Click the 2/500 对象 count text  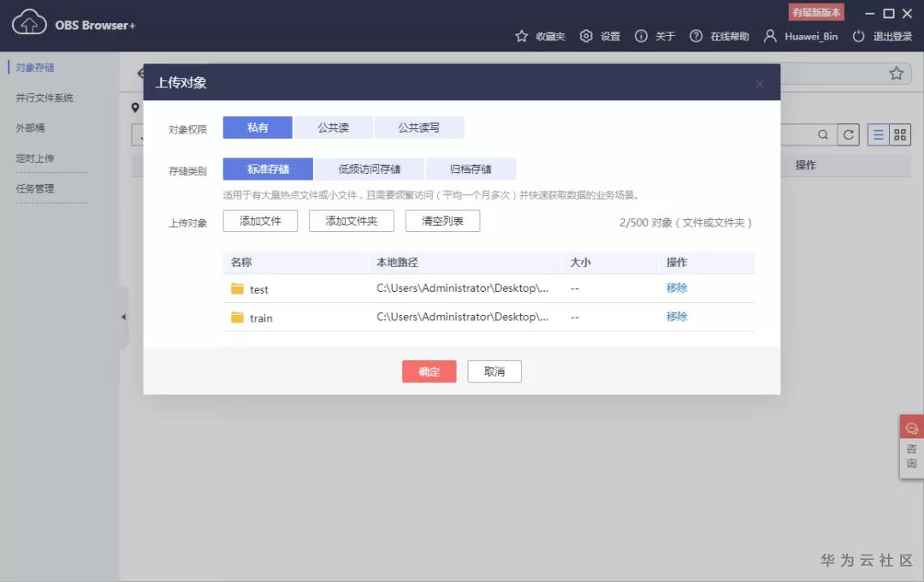pos(685,223)
